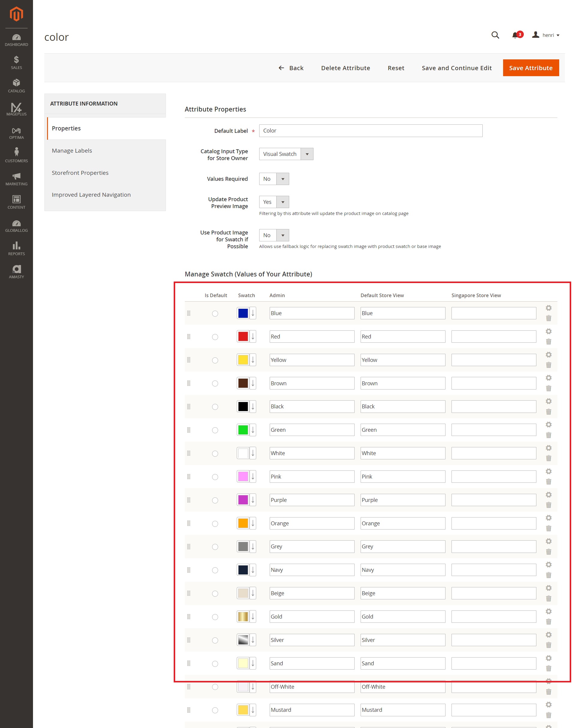
Task: Open the Amasty sidebar menu
Action: coord(16,272)
